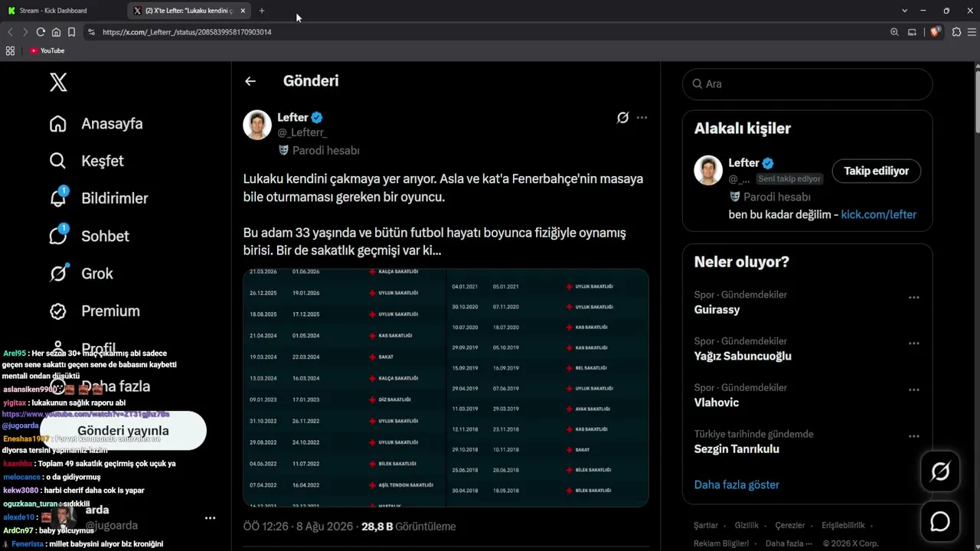
Task: Open the browser extensions puzzle icon
Action: tap(956, 32)
